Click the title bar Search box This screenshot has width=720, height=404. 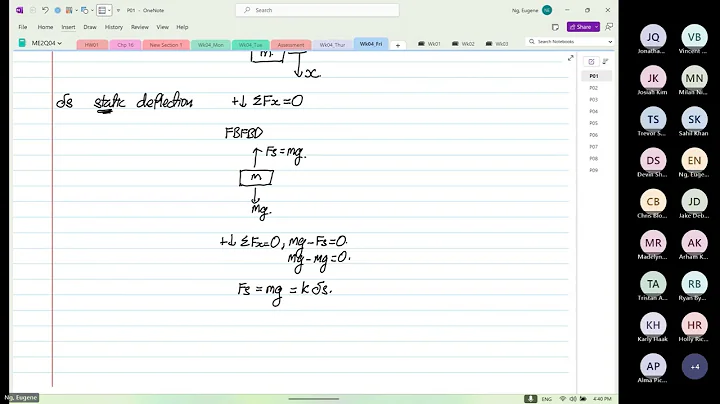coord(317,10)
